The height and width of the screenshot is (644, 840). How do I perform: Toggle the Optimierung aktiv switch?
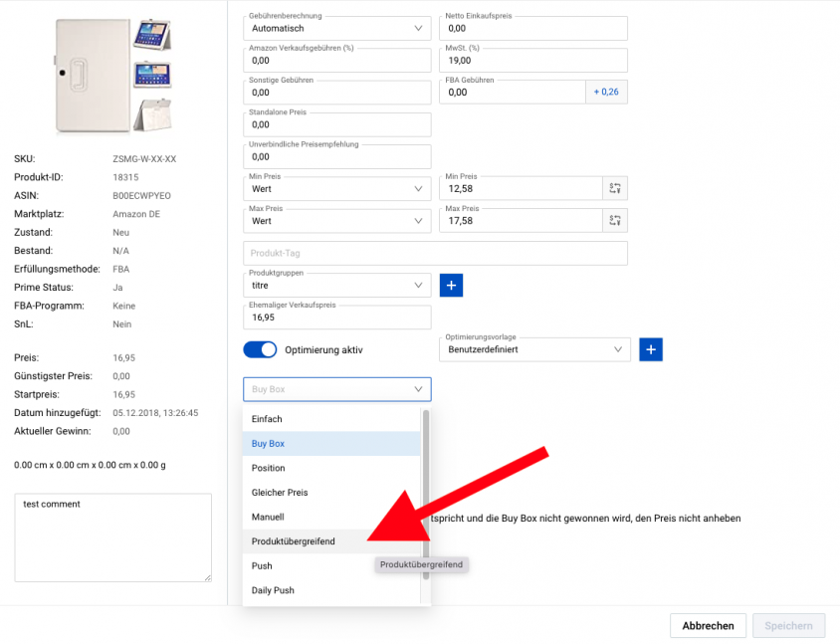click(x=261, y=349)
